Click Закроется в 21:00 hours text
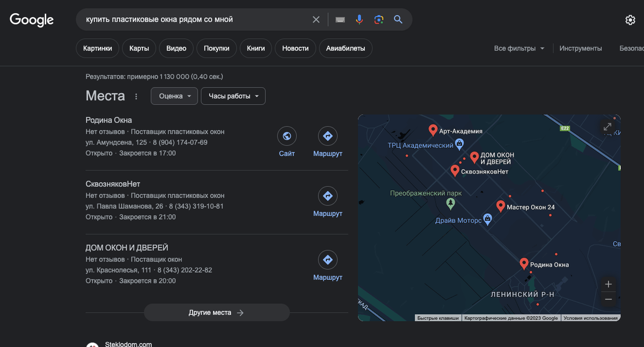 tap(148, 217)
